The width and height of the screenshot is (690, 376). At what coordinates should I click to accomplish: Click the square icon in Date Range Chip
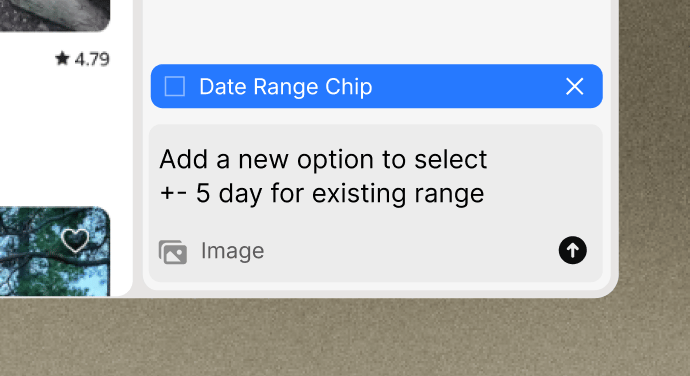pyautogui.click(x=175, y=86)
